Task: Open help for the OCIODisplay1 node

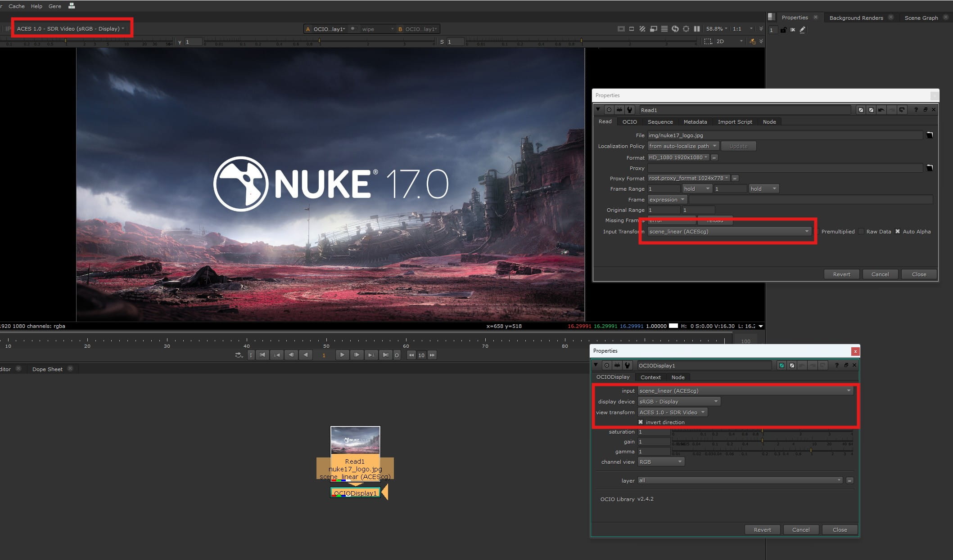Action: click(836, 365)
